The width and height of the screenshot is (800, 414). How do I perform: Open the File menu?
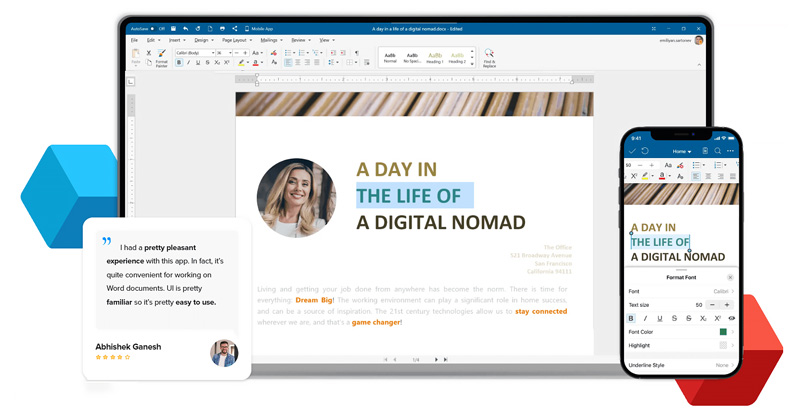[x=134, y=40]
